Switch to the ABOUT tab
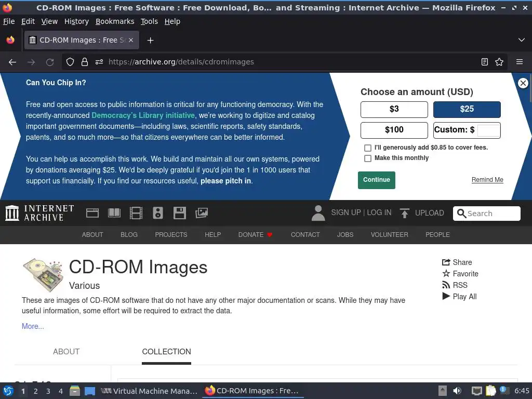The height and width of the screenshot is (399, 532). (66, 352)
